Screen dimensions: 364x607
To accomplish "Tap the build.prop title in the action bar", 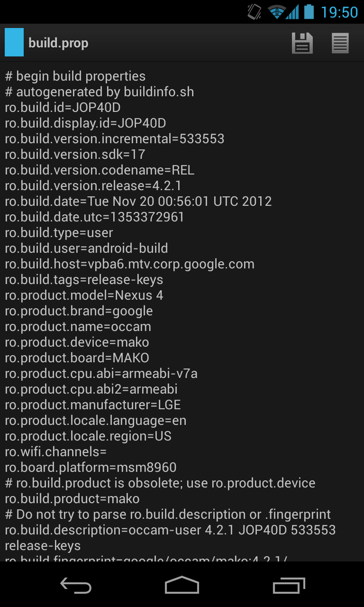I will click(x=58, y=43).
